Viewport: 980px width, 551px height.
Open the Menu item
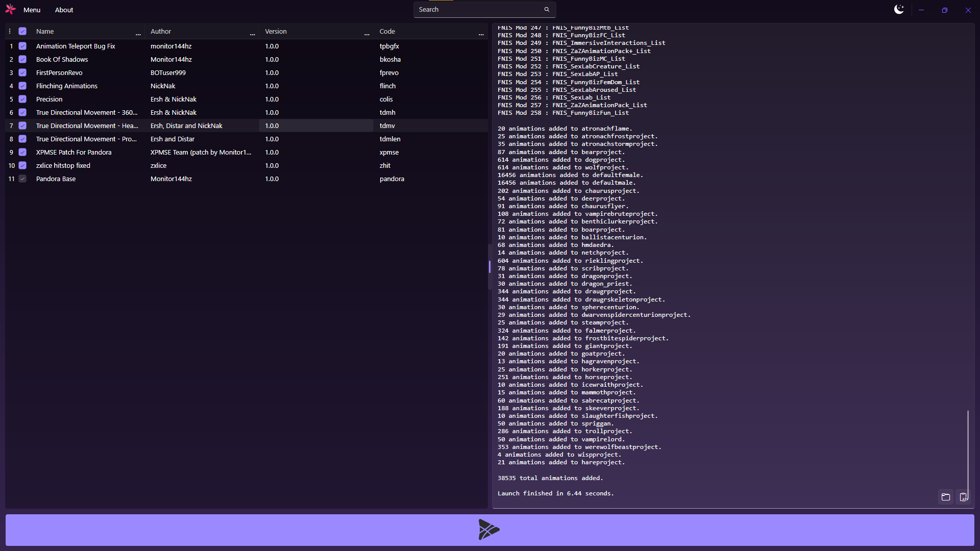tap(32, 10)
